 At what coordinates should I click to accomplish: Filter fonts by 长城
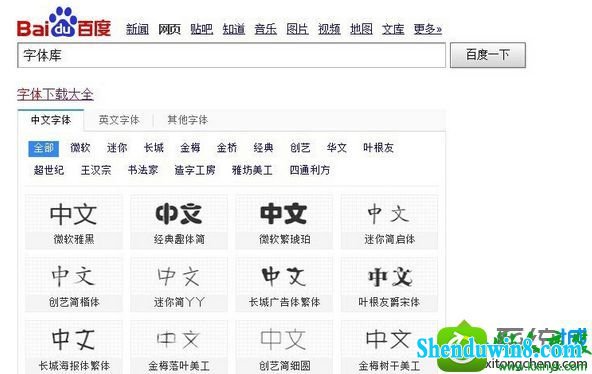point(154,148)
